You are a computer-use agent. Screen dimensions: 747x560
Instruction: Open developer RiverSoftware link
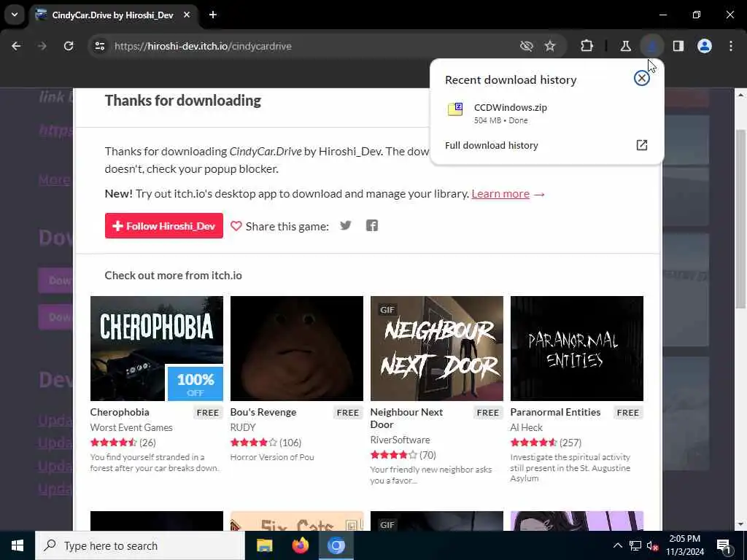400,440
